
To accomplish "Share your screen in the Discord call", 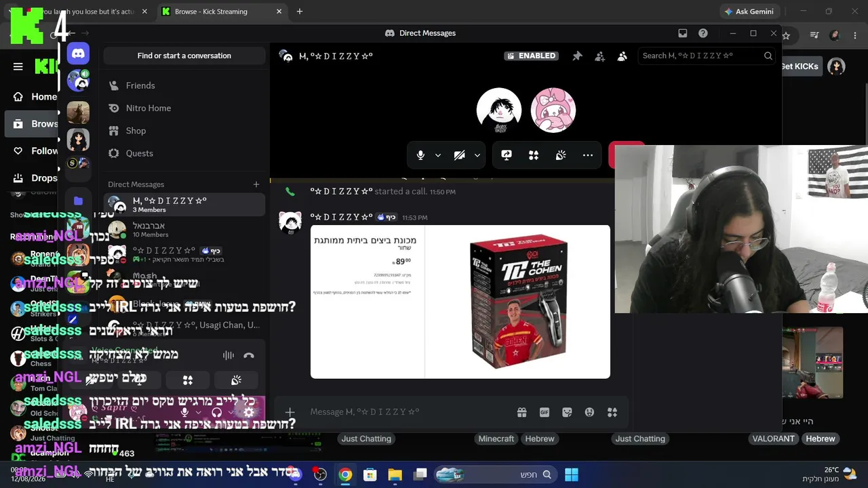I will point(507,155).
